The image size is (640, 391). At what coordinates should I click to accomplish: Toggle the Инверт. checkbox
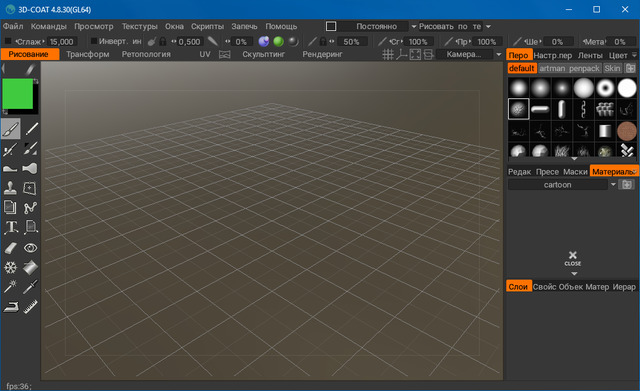click(x=93, y=41)
